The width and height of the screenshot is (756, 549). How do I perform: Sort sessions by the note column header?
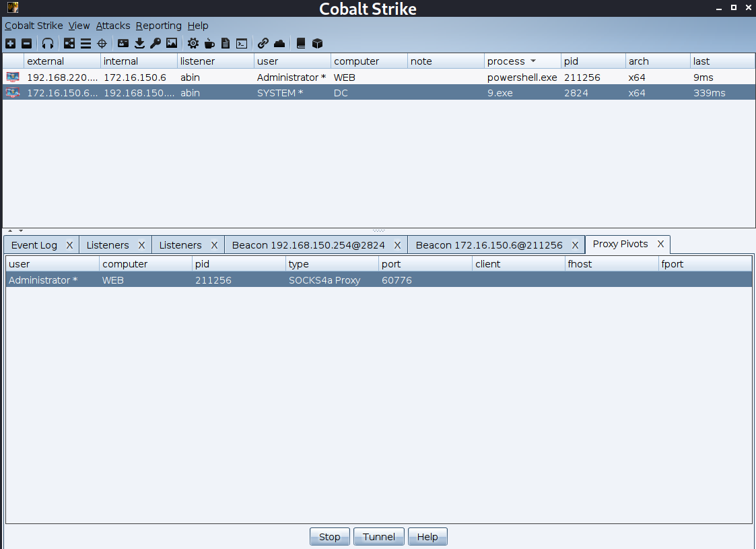(446, 61)
